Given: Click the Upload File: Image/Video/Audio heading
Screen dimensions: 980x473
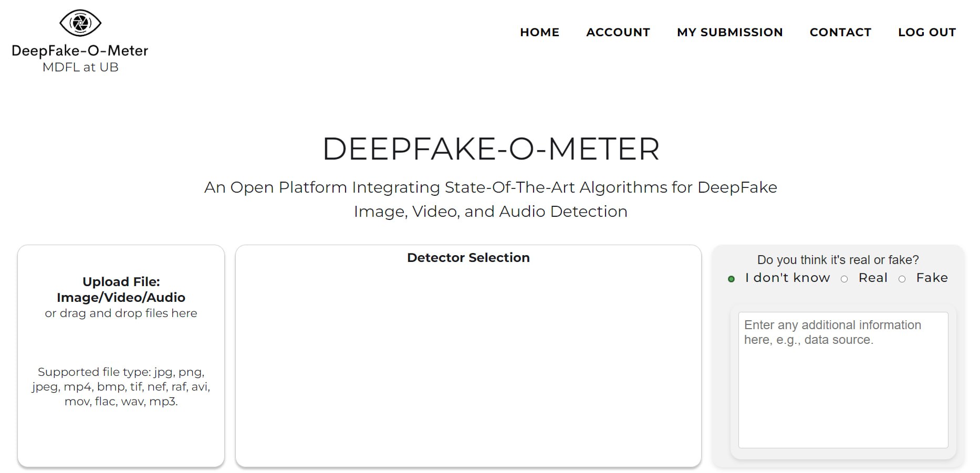Looking at the screenshot, I should pos(121,290).
